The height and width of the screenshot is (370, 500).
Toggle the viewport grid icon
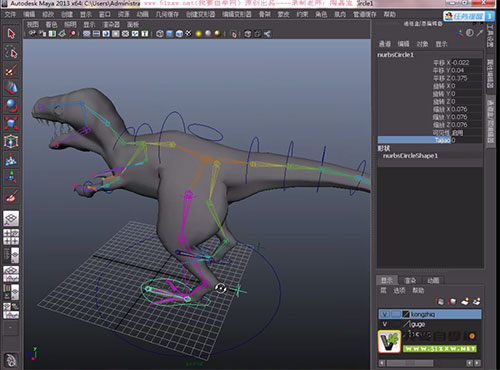(x=87, y=34)
